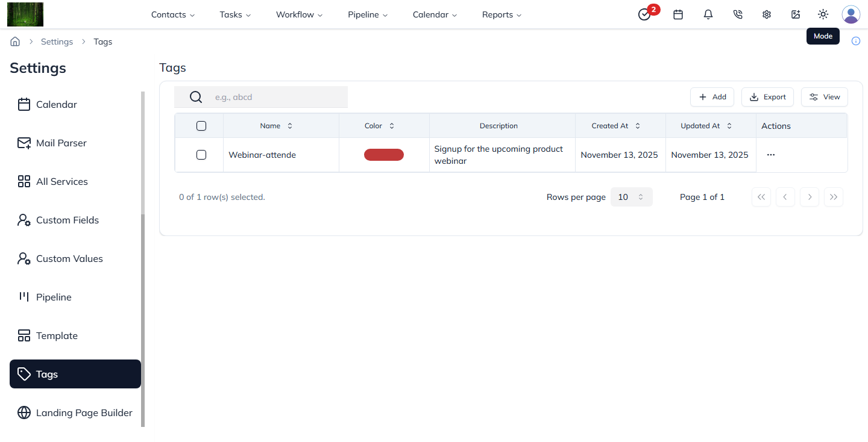Open the task notifications icon with badge
868x442 pixels.
tap(645, 14)
